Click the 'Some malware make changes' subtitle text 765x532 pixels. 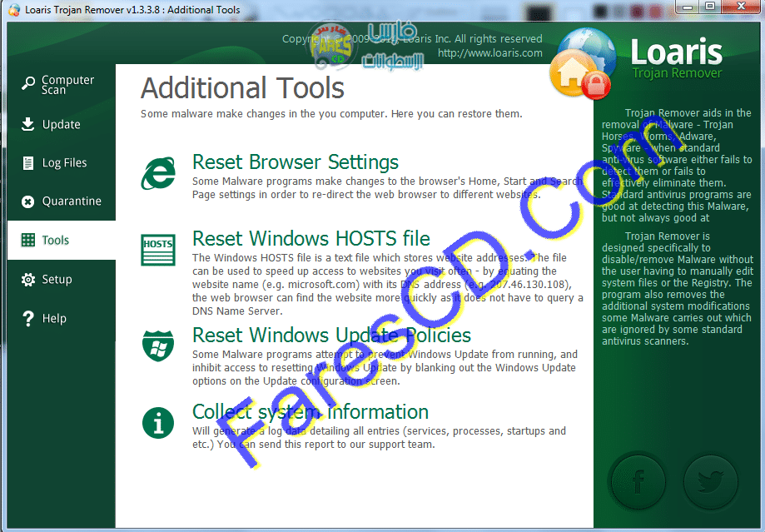[331, 114]
